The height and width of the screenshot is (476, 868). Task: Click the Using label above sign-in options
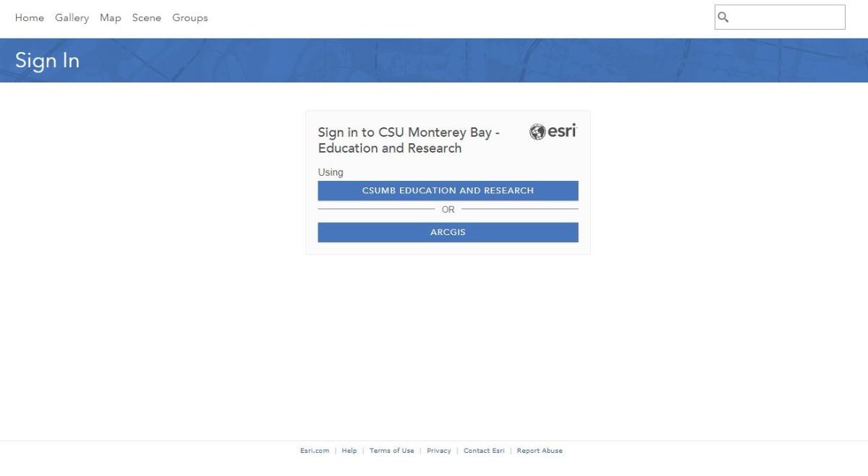330,172
